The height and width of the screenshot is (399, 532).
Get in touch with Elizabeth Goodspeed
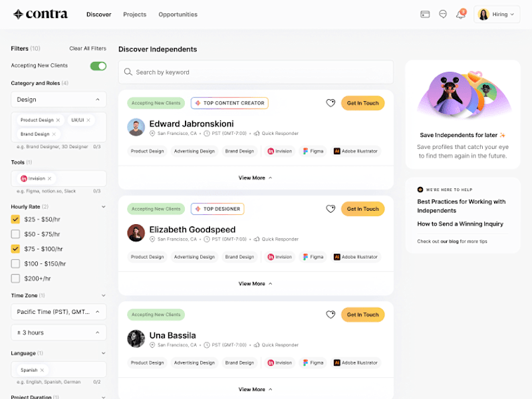coord(362,209)
